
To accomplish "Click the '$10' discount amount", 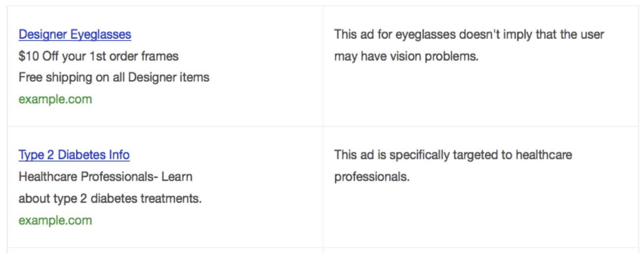I will point(28,56).
